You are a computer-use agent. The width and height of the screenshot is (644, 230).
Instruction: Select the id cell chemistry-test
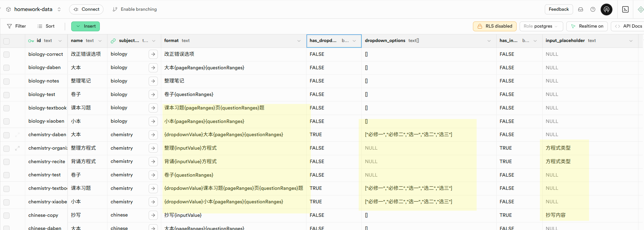coord(46,175)
